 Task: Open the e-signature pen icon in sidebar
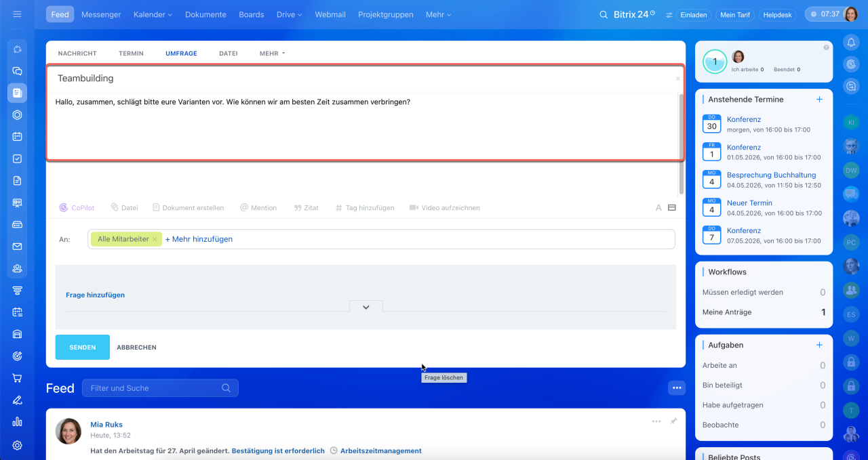click(x=17, y=400)
